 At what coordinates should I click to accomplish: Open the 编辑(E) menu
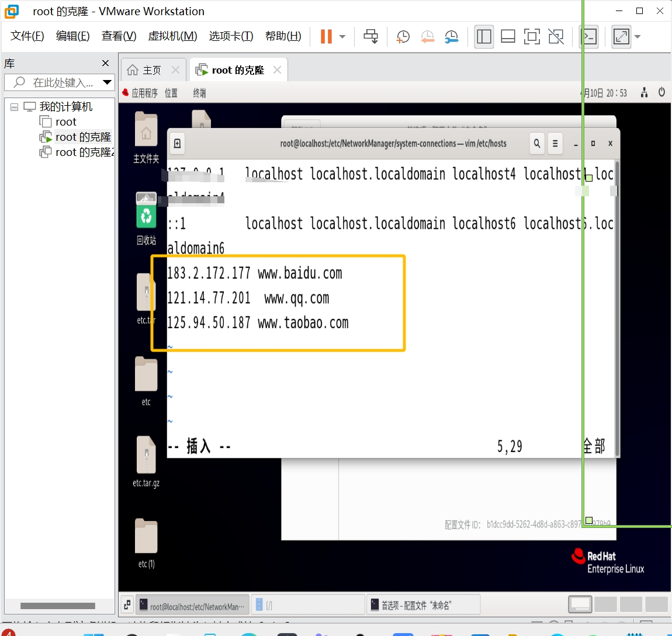tap(72, 36)
